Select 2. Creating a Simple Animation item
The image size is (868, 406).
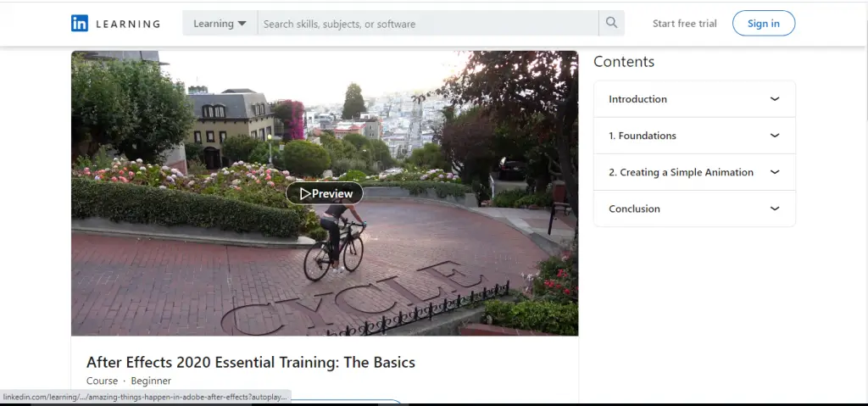point(681,172)
